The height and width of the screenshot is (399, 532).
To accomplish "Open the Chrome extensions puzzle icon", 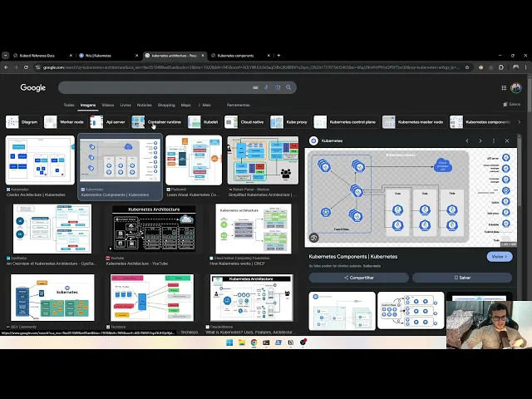I will (x=501, y=67).
